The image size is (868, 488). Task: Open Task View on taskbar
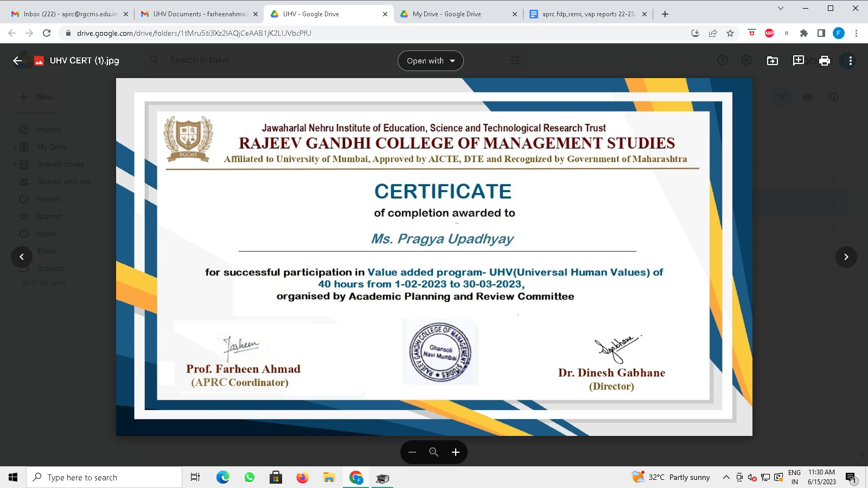pos(195,477)
